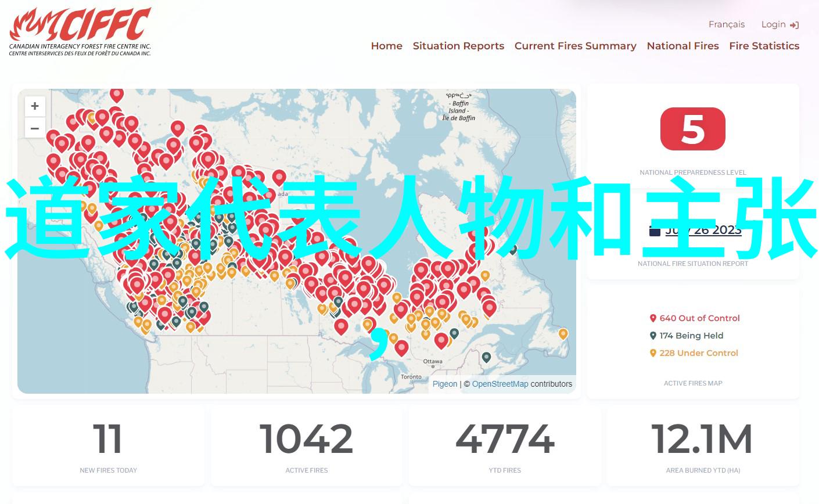This screenshot has height=504, width=819.
Task: Switch the site language to Français
Action: click(726, 24)
